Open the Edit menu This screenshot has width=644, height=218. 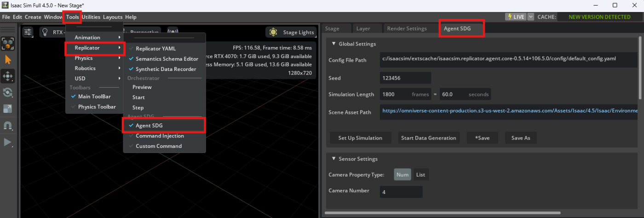coord(17,17)
